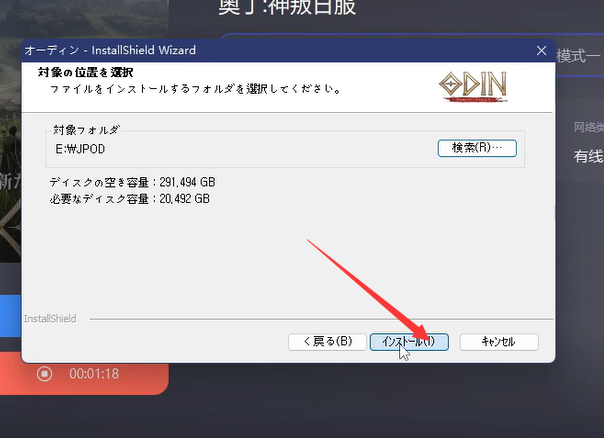Click the 対象の位置を選択 heading

coord(86,72)
